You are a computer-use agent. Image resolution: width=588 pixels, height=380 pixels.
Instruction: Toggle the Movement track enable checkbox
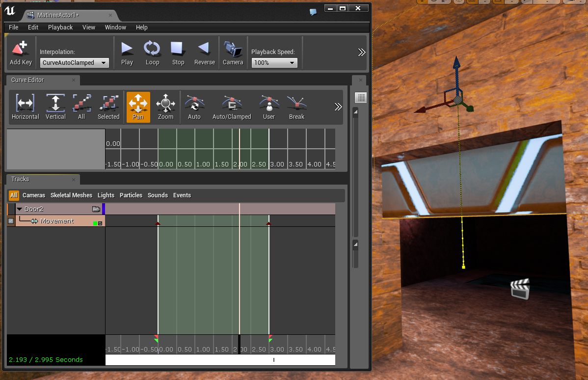11,221
